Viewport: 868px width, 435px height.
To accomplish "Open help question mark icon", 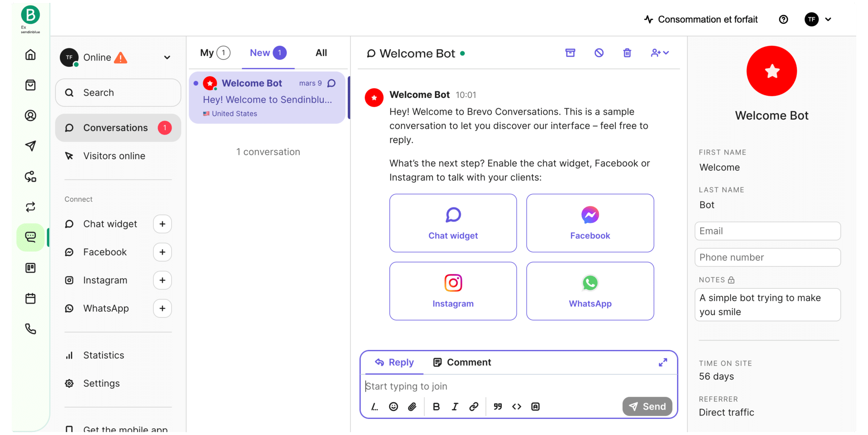I will (784, 19).
